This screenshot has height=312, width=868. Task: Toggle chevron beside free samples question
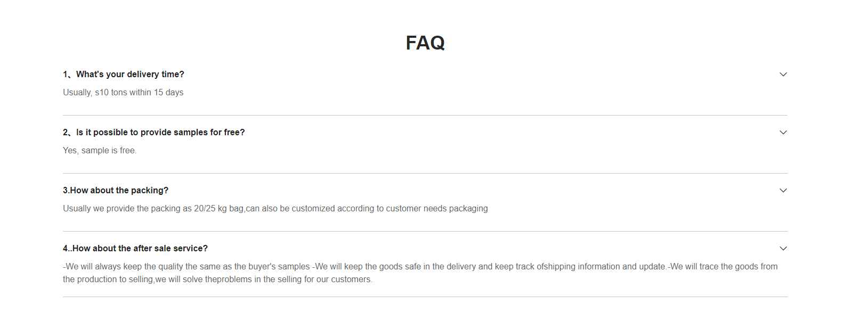pyautogui.click(x=783, y=133)
